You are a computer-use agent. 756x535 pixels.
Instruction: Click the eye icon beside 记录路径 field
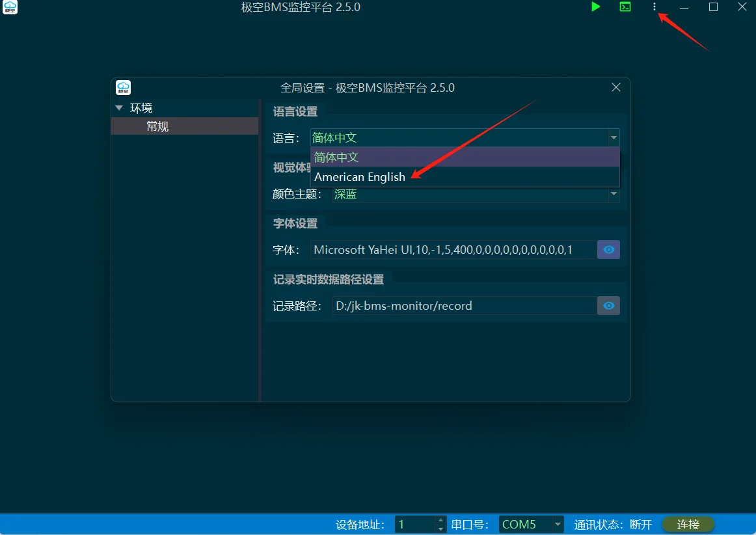pos(608,305)
